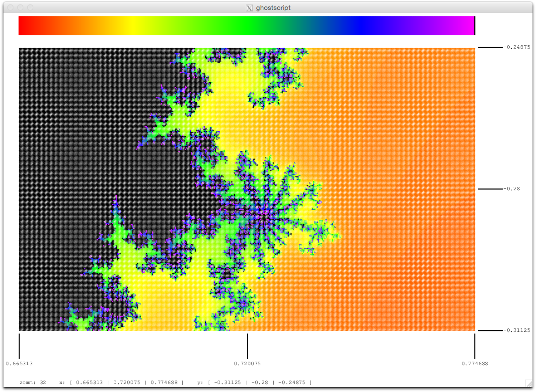
Task: Click the blue section of color bar
Action: coord(362,26)
